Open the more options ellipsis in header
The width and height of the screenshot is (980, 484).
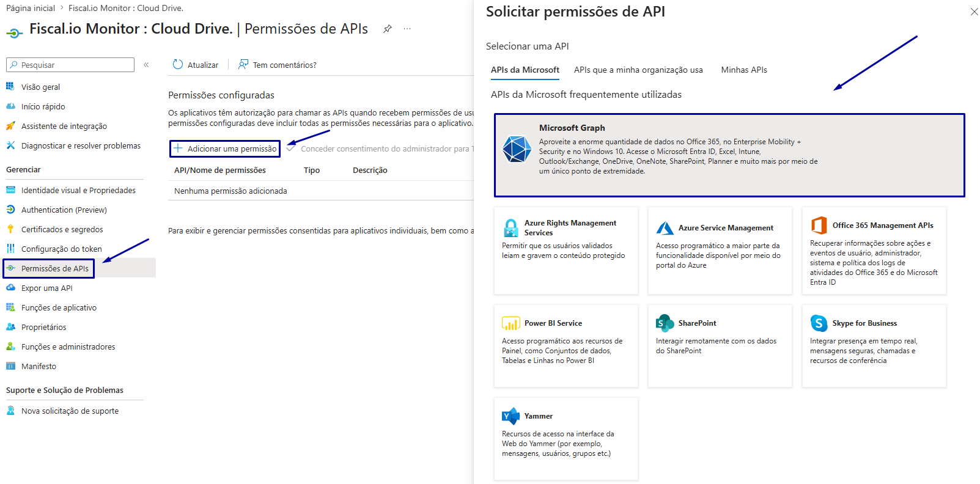(407, 29)
